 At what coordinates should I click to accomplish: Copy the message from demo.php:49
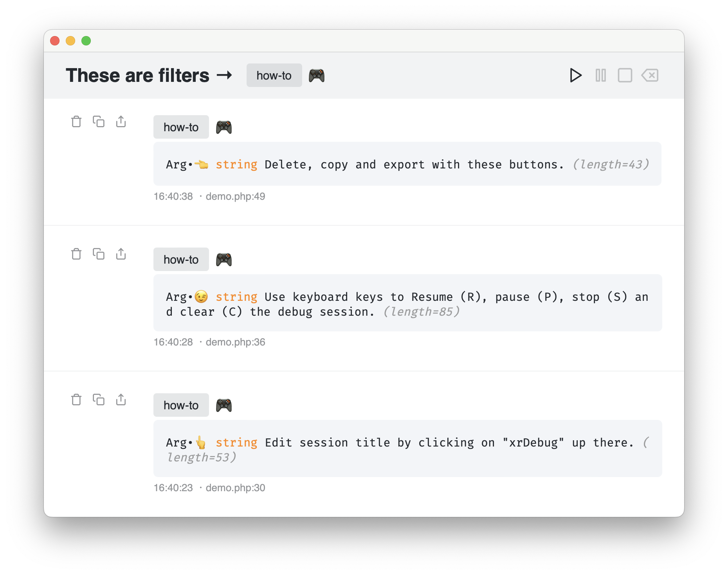(99, 121)
